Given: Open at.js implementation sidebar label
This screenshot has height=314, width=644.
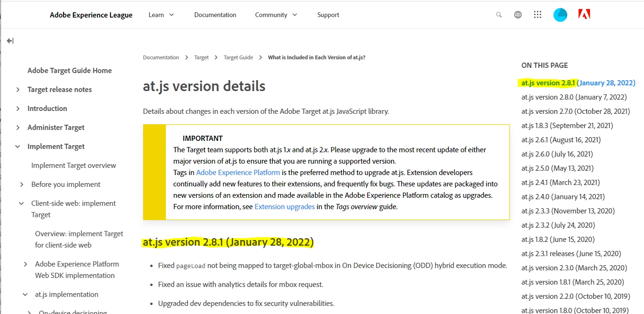Looking at the screenshot, I should (x=67, y=295).
